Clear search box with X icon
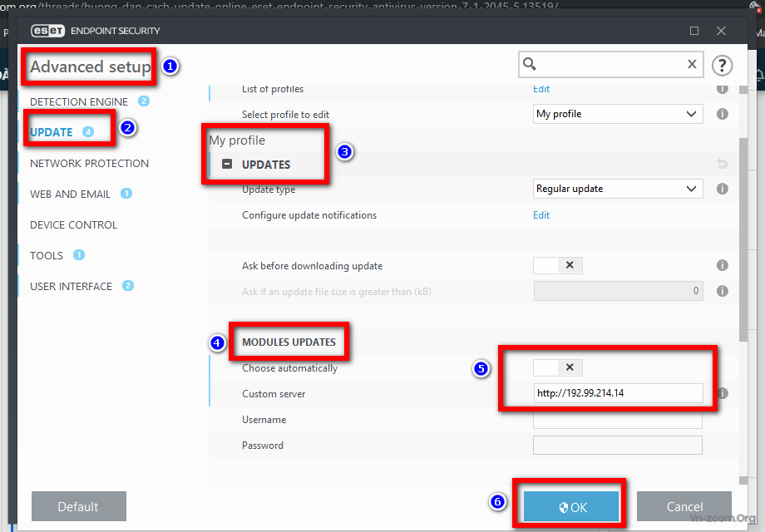This screenshot has width=765, height=532. (692, 65)
